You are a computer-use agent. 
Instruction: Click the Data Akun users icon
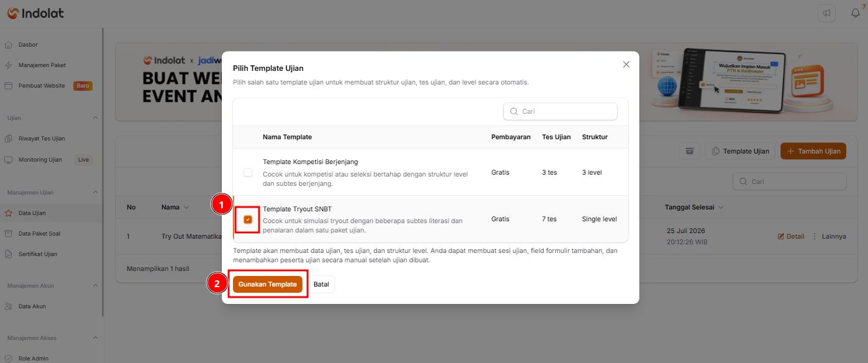click(9, 306)
